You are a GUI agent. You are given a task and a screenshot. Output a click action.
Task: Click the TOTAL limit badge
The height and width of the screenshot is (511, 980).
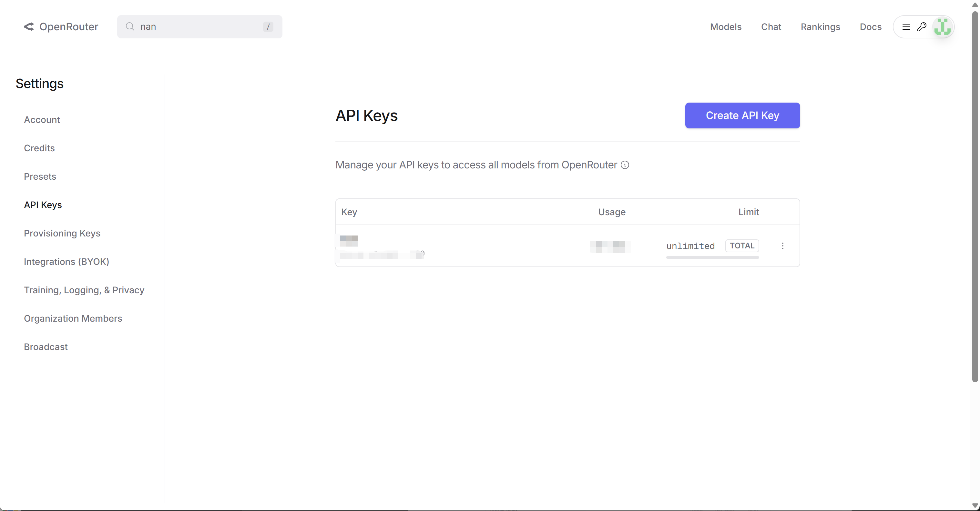[742, 246]
